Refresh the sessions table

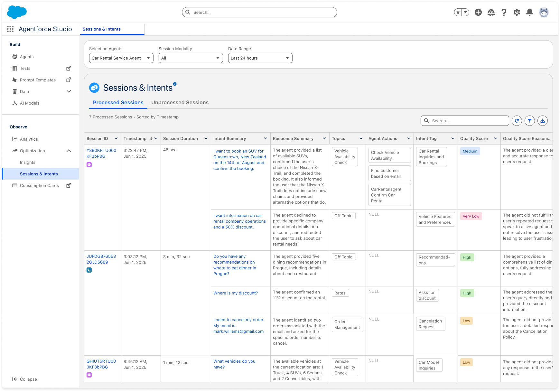click(517, 121)
